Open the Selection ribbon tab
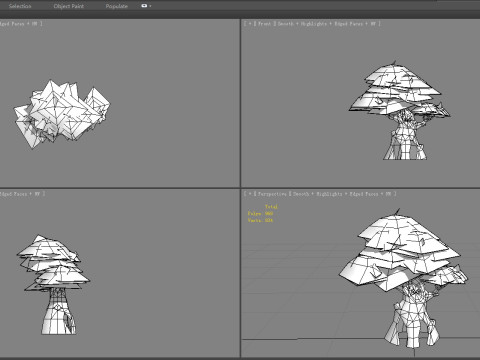Image resolution: width=480 pixels, height=360 pixels. click(x=20, y=6)
